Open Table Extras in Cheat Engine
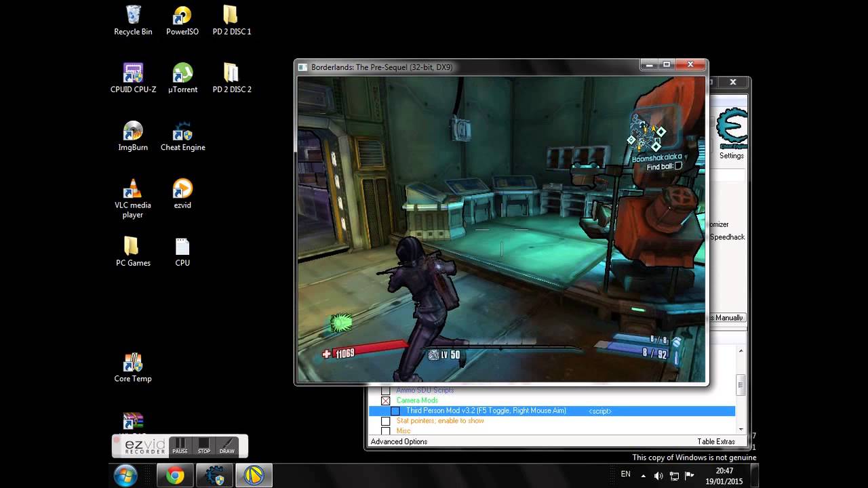This screenshot has height=488, width=868. (x=716, y=441)
